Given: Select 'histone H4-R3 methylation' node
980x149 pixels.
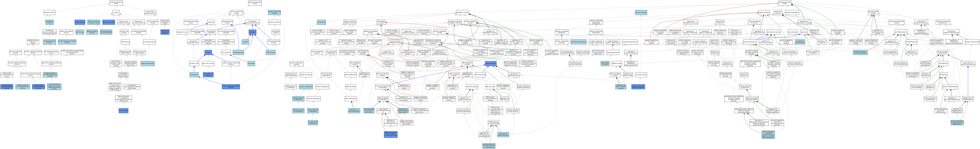Looking at the screenshot, I should click(x=313, y=122).
